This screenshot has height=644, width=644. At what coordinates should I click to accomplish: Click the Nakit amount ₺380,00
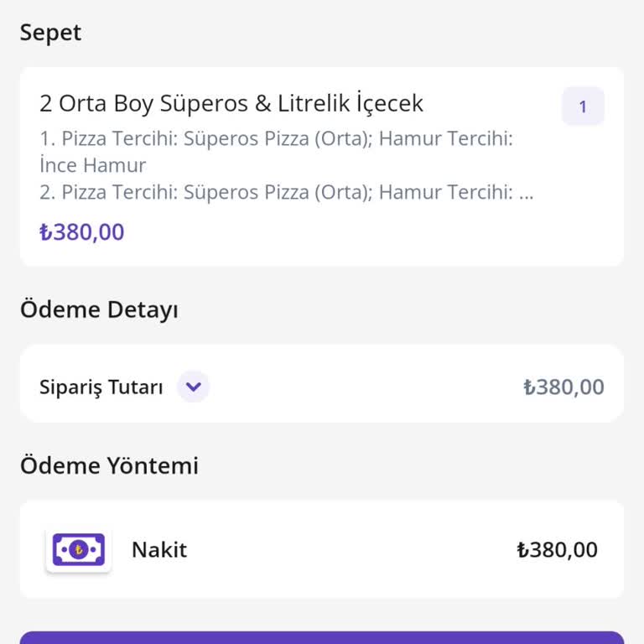[558, 550]
